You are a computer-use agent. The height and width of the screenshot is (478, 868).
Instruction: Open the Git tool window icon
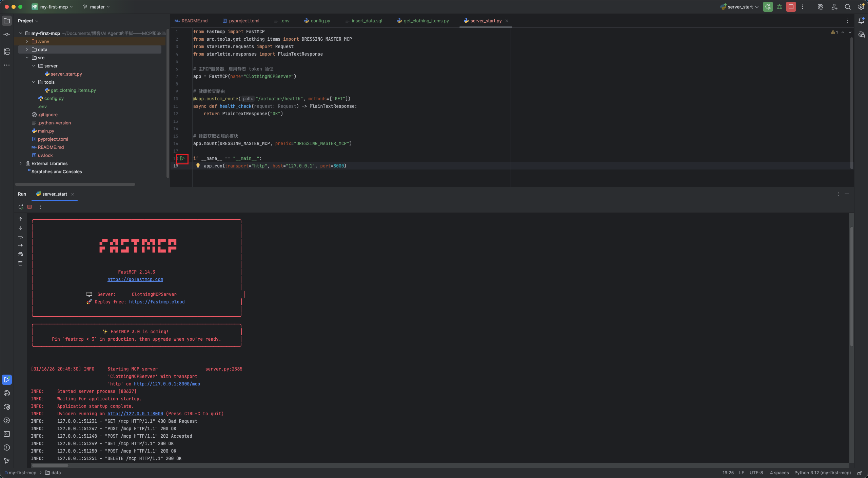pos(7,461)
